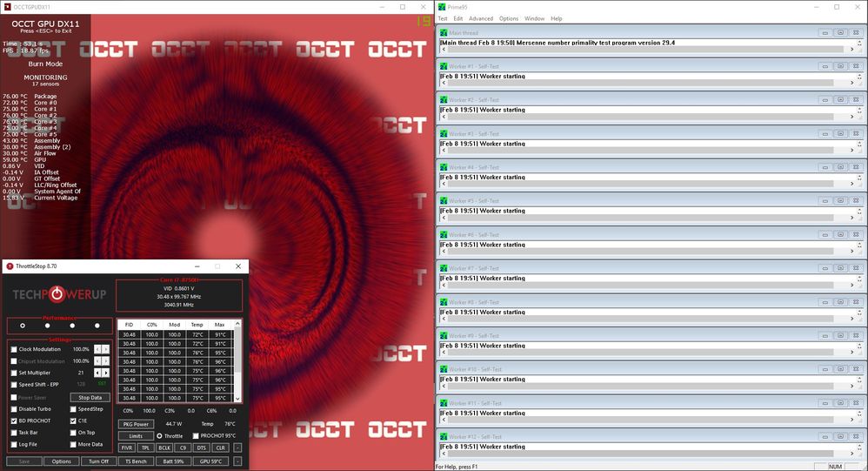Minimize the Worker #4 sub-window
868x471 pixels.
coord(825,167)
